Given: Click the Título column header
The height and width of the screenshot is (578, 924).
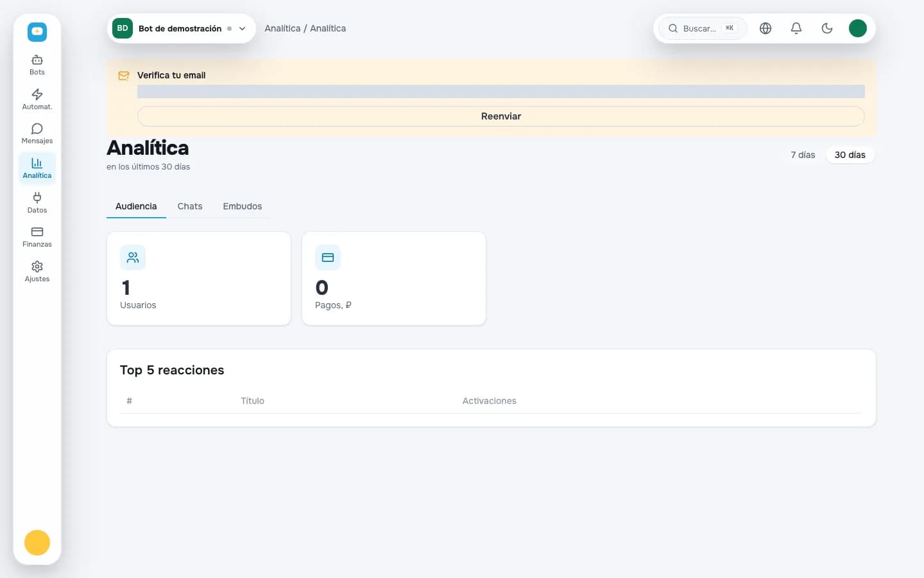Looking at the screenshot, I should [252, 401].
